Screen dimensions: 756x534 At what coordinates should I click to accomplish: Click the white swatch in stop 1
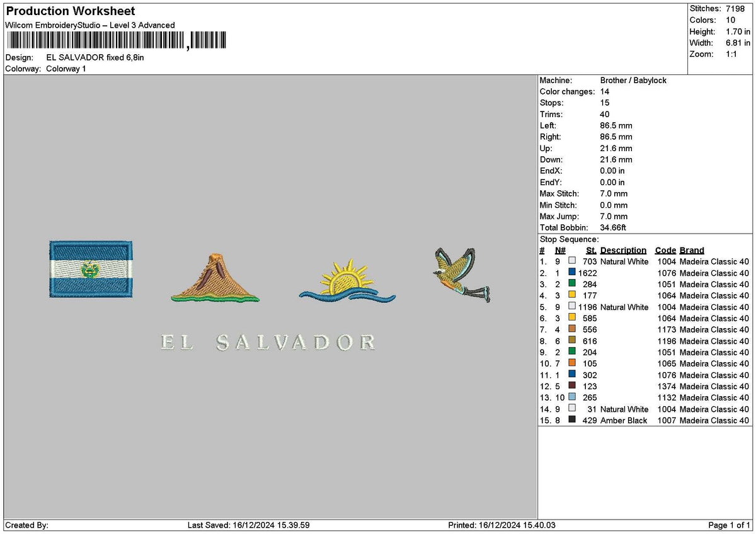point(572,261)
